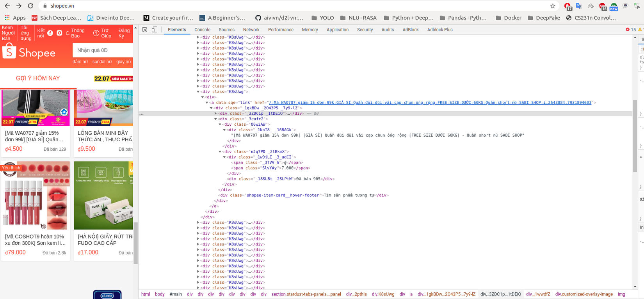Expand the _3ZDC1p _1tDEiO div node
The image size is (644, 299).
216,114
